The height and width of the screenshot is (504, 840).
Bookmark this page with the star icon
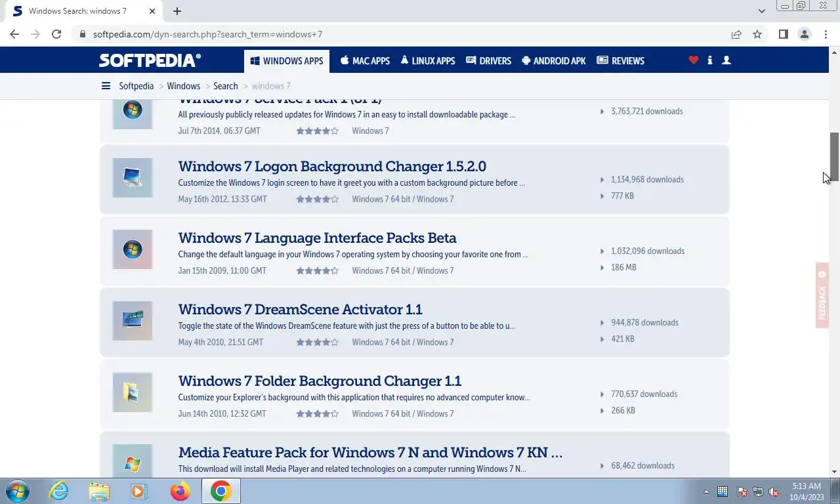click(757, 34)
